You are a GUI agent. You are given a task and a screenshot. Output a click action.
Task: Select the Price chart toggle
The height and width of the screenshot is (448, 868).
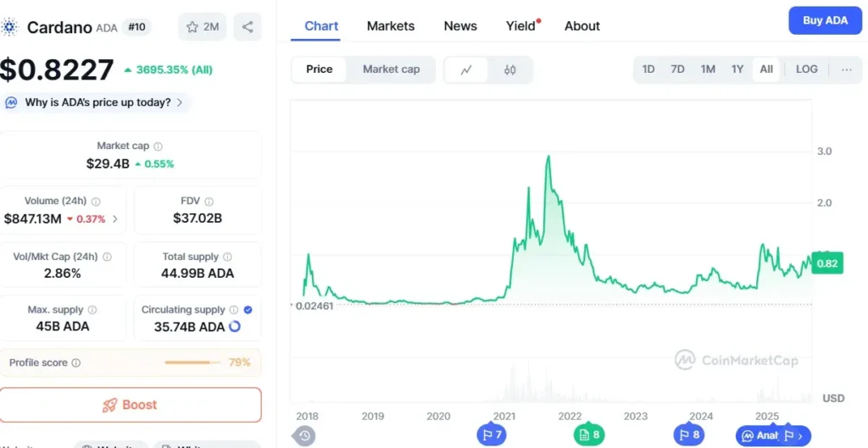tap(320, 69)
